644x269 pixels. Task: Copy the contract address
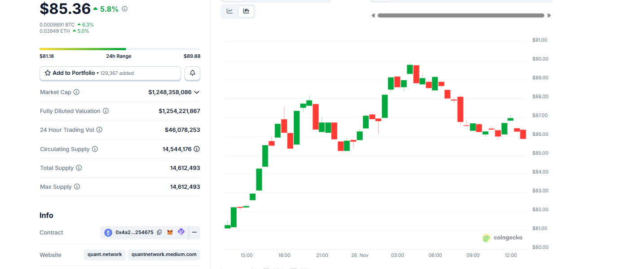click(159, 232)
